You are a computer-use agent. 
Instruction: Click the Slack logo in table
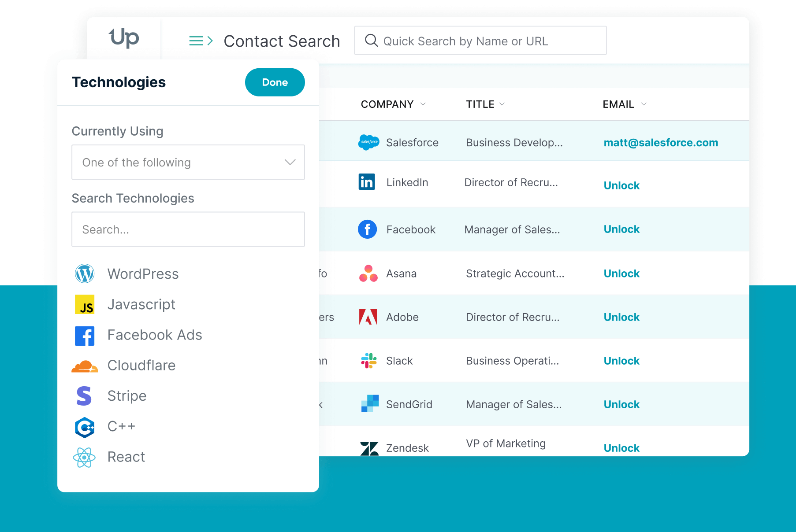368,361
